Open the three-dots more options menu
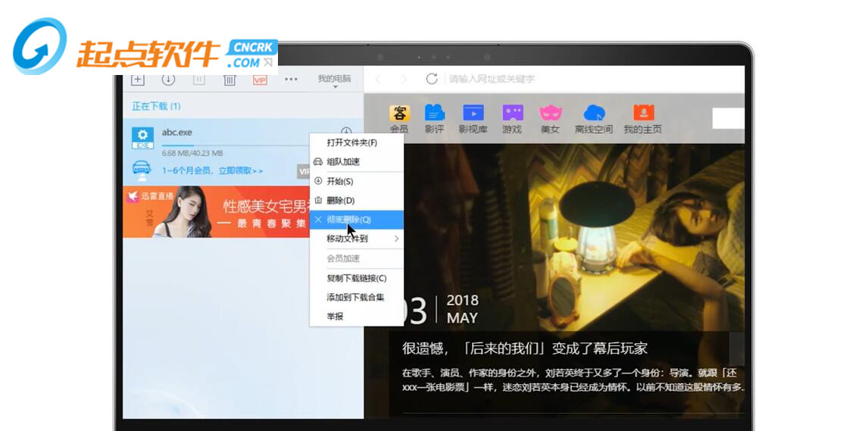This screenshot has height=431, width=868. click(291, 80)
